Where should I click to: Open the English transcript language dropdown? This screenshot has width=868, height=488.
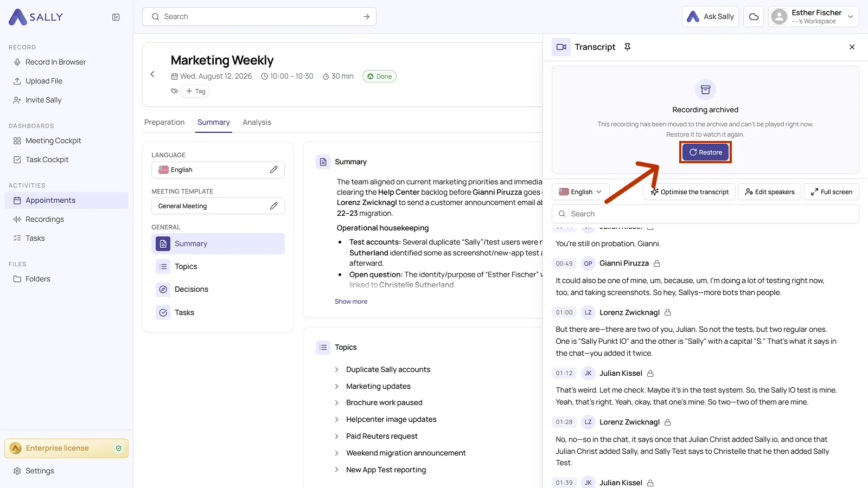coord(580,192)
